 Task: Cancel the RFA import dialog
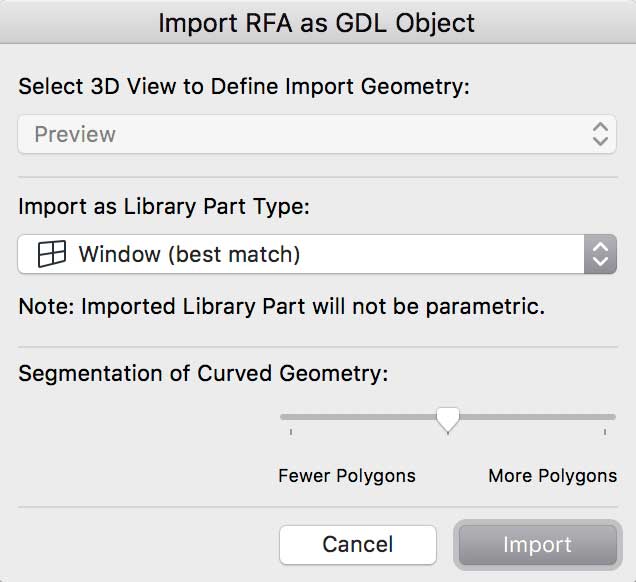[x=357, y=545]
